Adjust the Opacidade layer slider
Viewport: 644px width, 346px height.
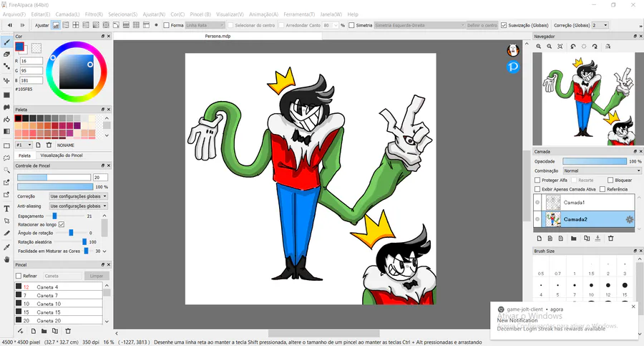tap(595, 161)
